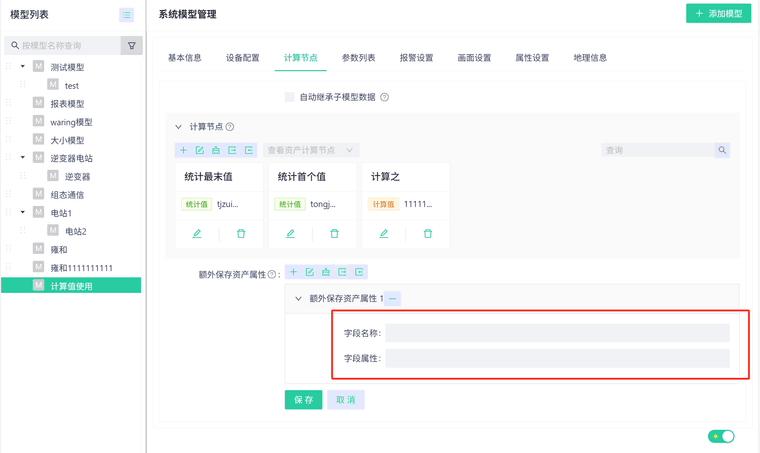
Task: Click the tongj... value on 统计首个值 card
Action: 323,204
